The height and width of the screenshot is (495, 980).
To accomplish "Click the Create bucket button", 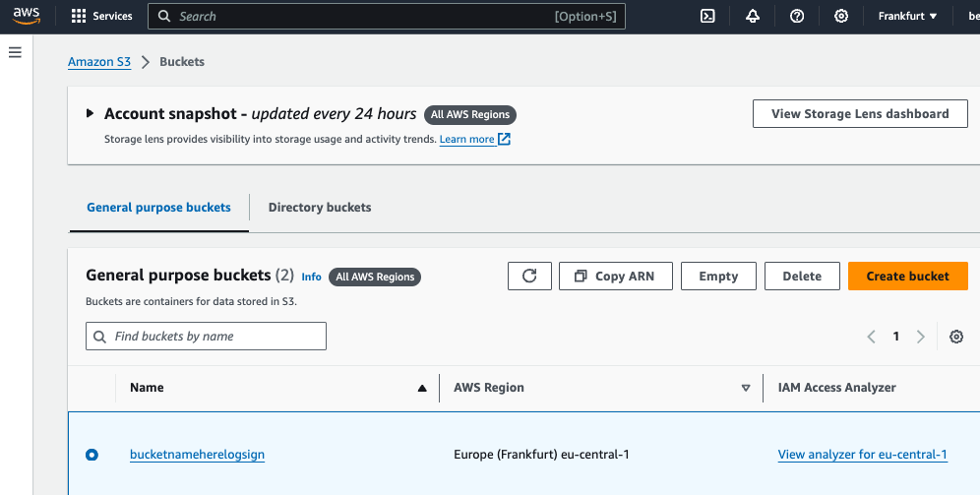I will pyautogui.click(x=907, y=277).
